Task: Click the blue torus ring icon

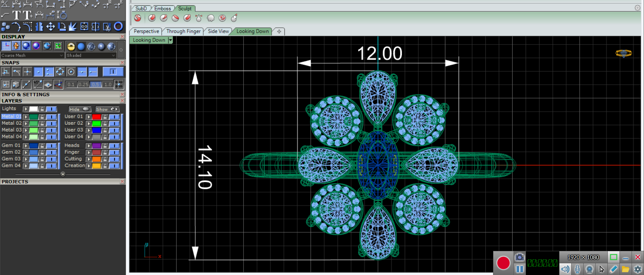Action: (x=118, y=26)
